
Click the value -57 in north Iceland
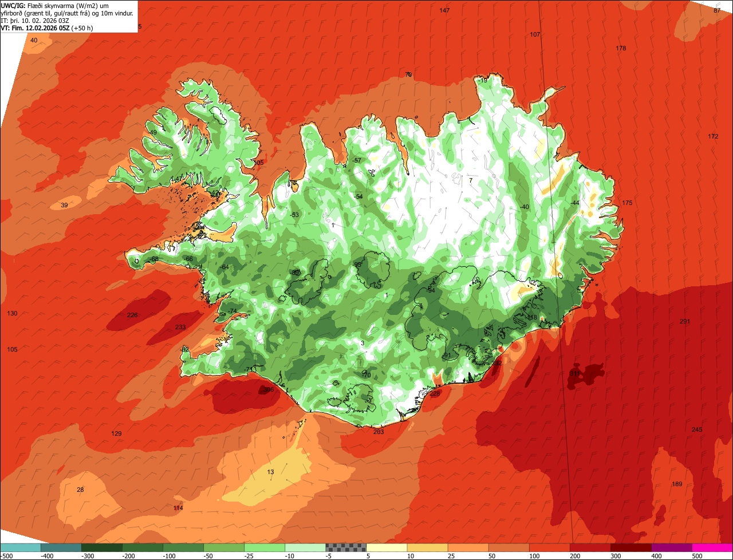point(357,160)
